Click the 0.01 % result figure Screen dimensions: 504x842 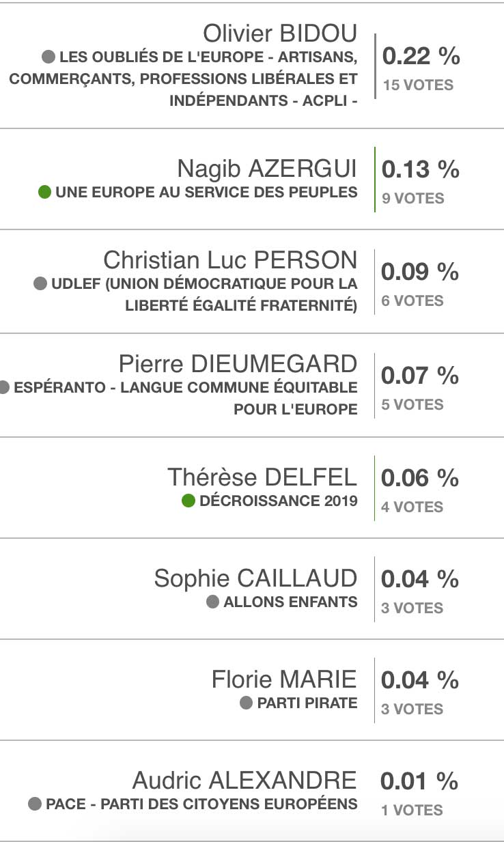[x=419, y=781]
